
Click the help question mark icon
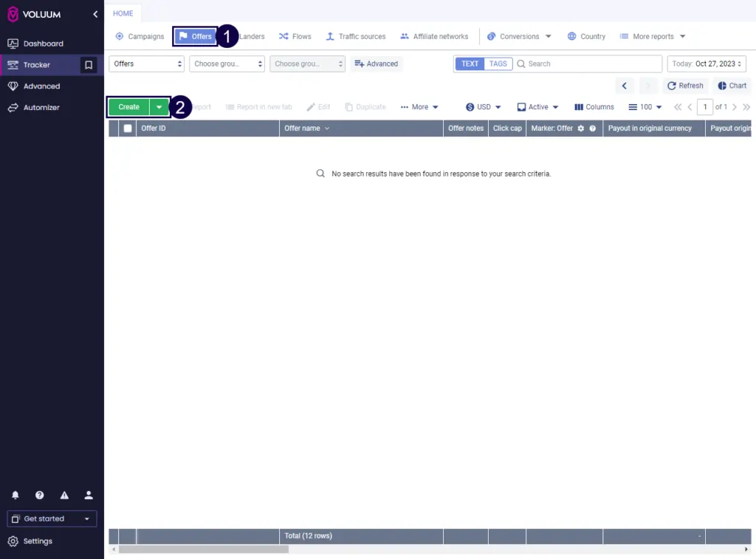(39, 495)
